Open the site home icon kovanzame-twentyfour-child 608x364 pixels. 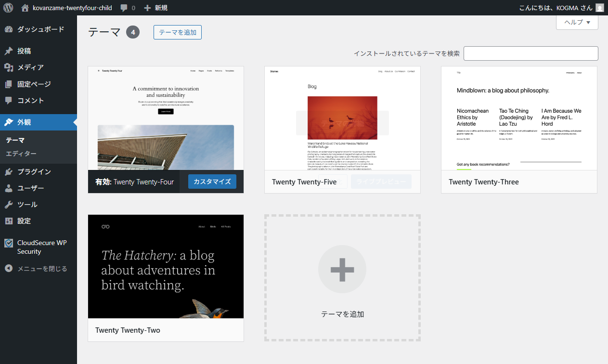point(25,8)
